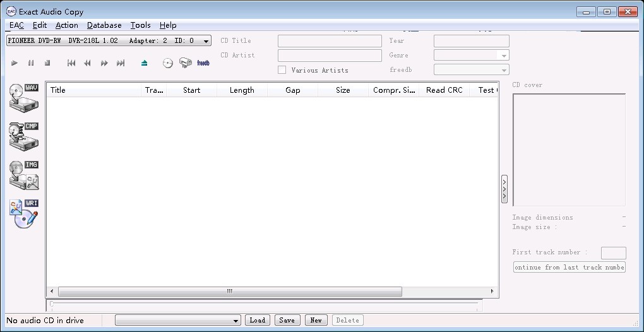
Task: Click the WAV copy uncompressed tracks icon
Action: (x=24, y=97)
